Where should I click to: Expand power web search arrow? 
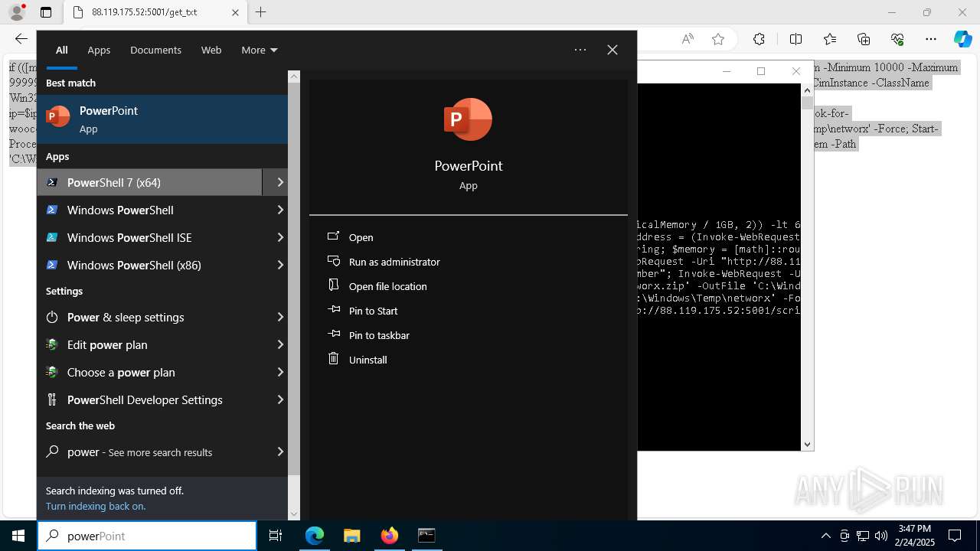click(280, 452)
